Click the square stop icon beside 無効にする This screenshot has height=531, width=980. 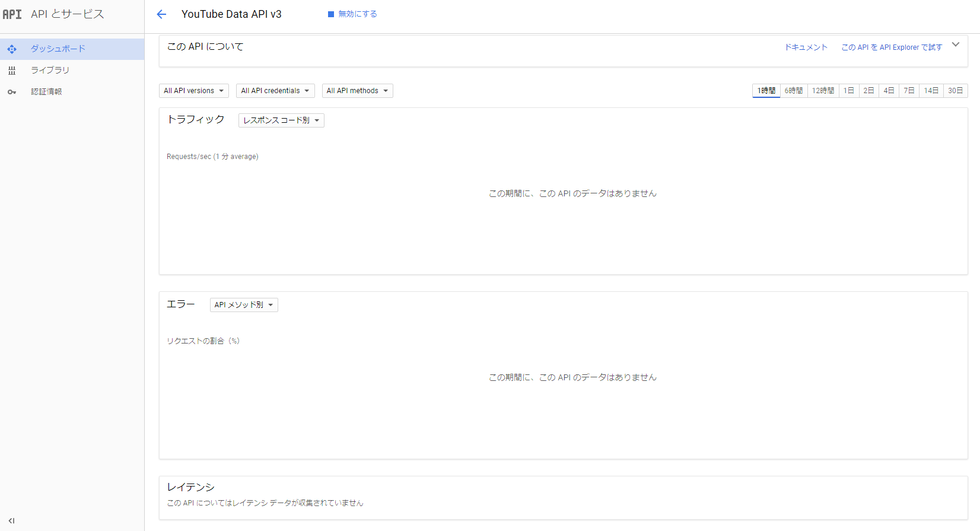coord(331,14)
